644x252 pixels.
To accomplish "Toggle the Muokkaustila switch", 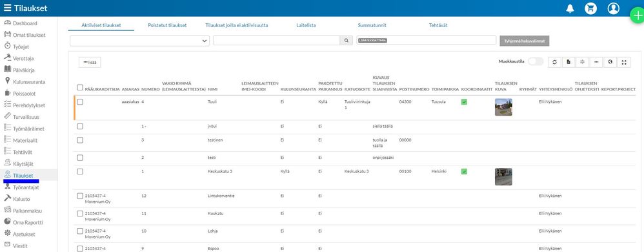I will (536, 61).
